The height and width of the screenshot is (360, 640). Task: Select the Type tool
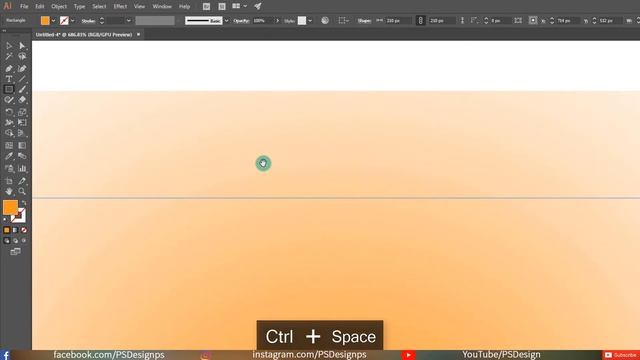point(9,79)
